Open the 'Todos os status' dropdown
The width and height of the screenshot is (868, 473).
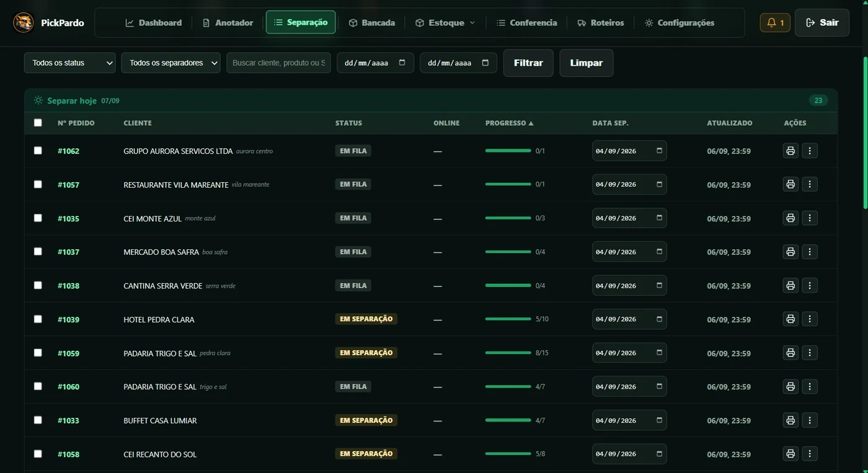[x=70, y=63]
